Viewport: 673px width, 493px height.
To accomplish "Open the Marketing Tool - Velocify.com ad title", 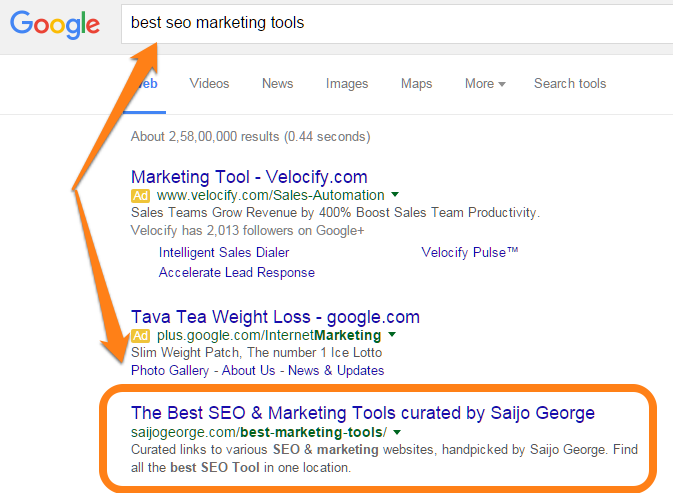I will 249,177.
